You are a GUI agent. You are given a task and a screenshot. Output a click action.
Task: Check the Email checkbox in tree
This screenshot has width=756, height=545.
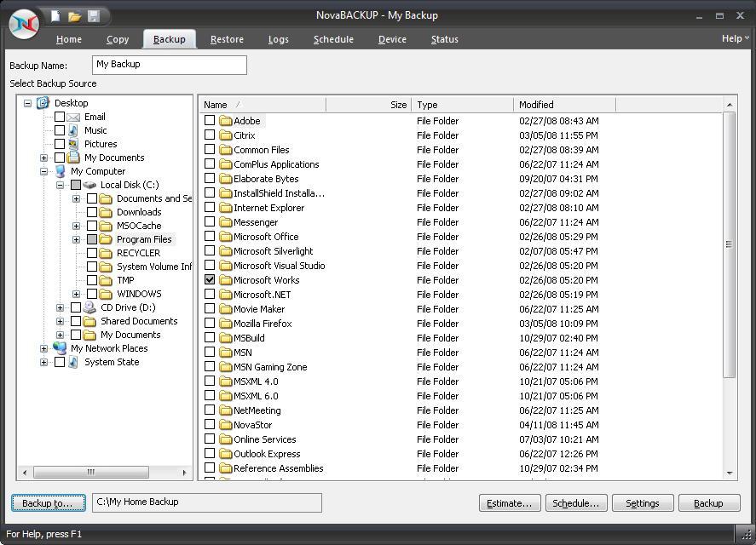pyautogui.click(x=60, y=117)
